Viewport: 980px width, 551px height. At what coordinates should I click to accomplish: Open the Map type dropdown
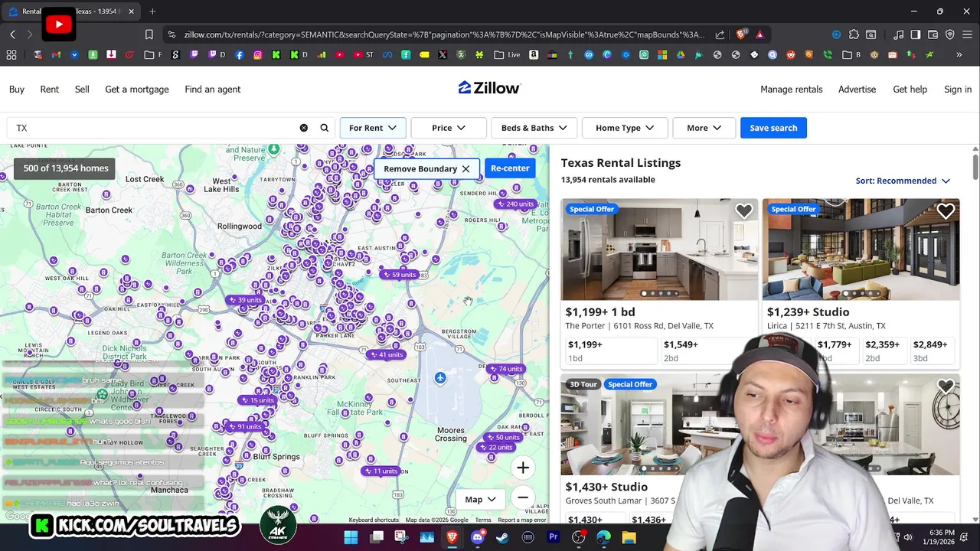pos(480,500)
